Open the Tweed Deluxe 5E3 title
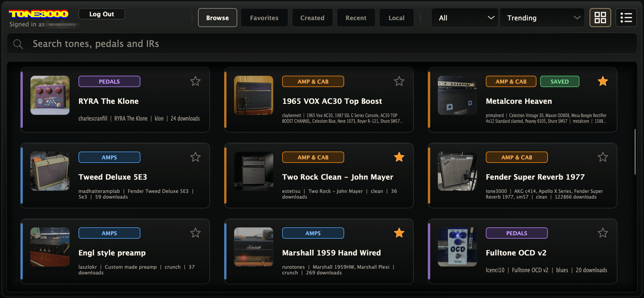This screenshot has width=644, height=298. [113, 177]
